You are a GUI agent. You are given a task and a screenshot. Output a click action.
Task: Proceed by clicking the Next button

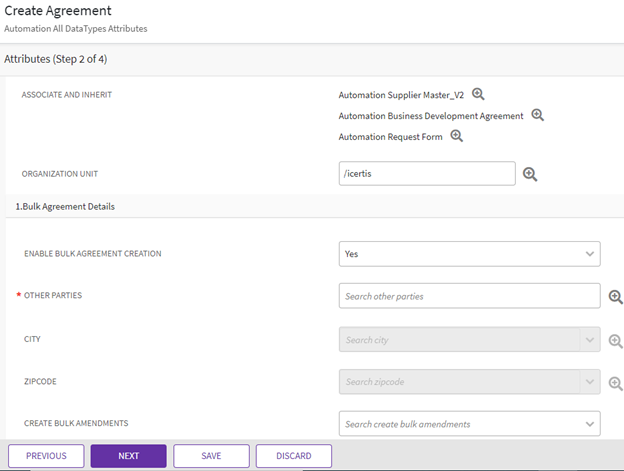click(x=128, y=456)
